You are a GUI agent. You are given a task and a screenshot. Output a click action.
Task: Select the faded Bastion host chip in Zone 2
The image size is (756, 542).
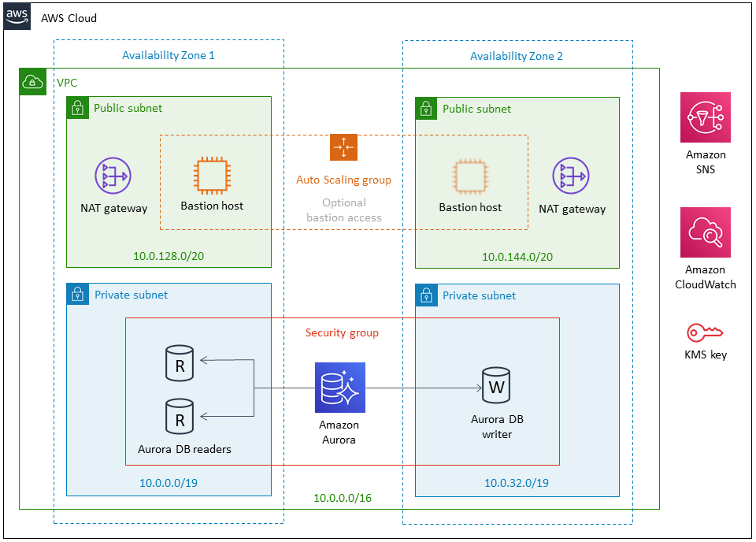[x=470, y=176]
